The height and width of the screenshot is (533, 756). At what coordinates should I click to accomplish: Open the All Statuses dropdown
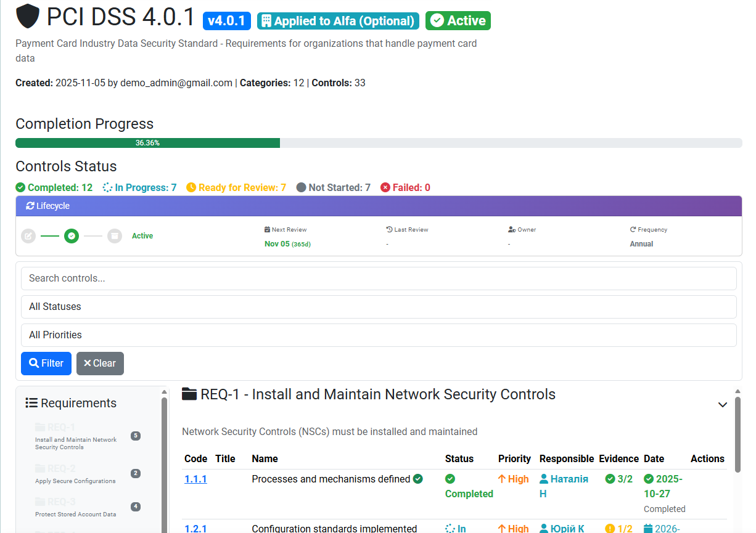click(x=379, y=307)
